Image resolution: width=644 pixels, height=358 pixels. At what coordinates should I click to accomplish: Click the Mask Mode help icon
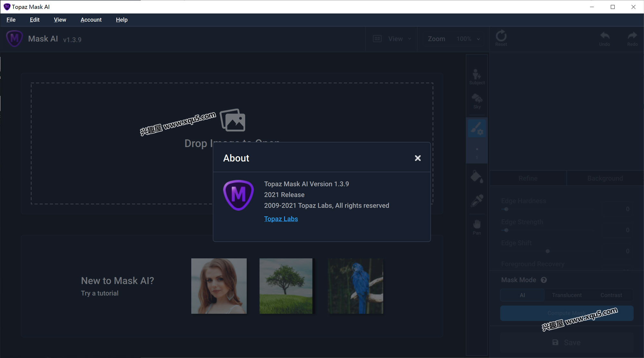544,280
